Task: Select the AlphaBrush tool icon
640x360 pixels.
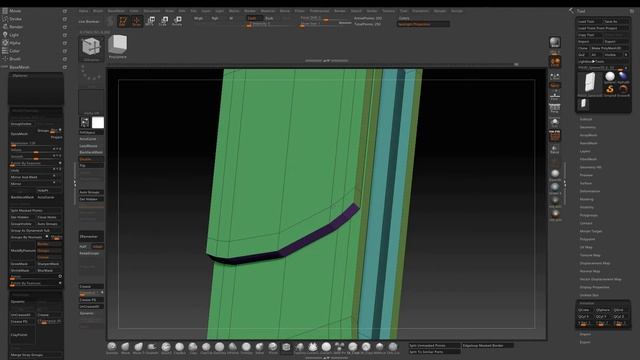Action: click(623, 77)
